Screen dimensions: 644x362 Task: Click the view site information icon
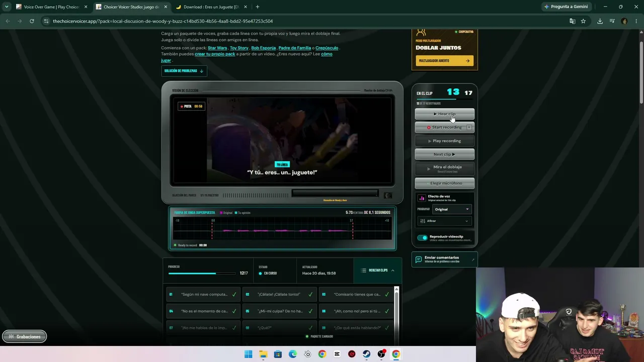click(46, 21)
